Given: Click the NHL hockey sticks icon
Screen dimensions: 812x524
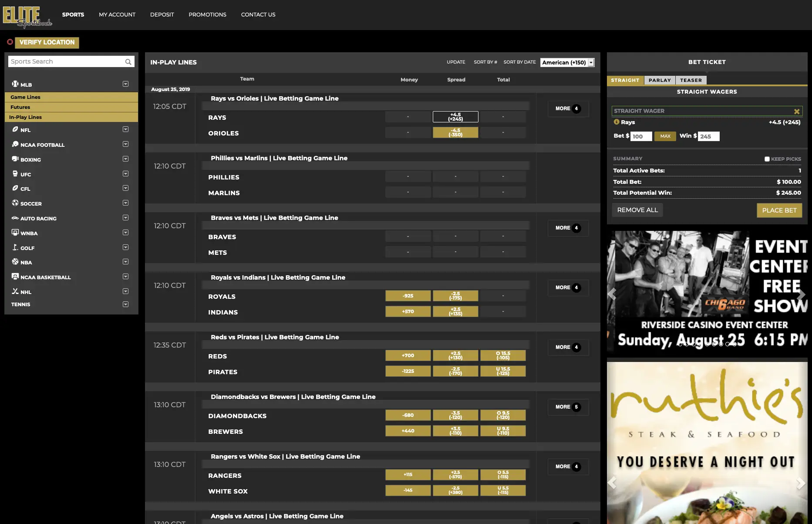Looking at the screenshot, I should [x=15, y=291].
